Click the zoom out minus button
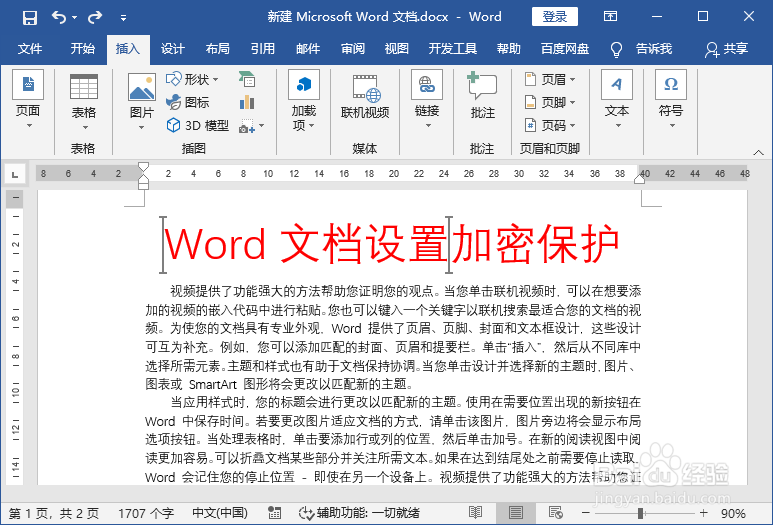Screen dimensions: 773x525 (x=585, y=513)
